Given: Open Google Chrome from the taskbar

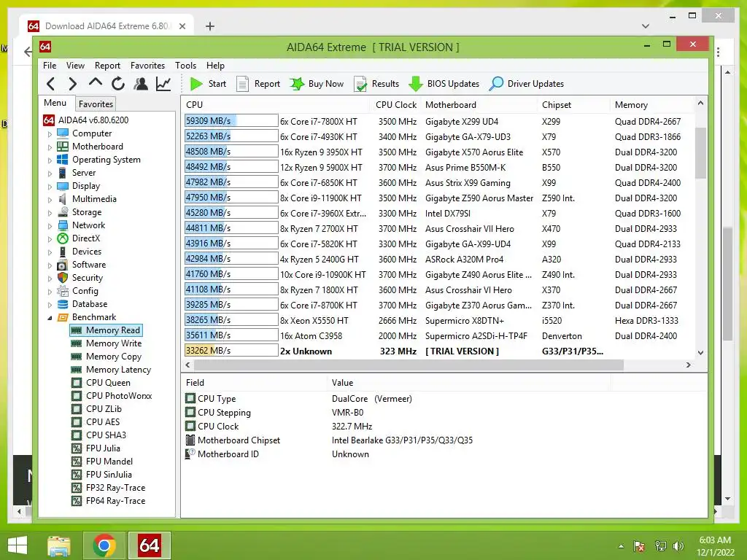Looking at the screenshot, I should 104,545.
